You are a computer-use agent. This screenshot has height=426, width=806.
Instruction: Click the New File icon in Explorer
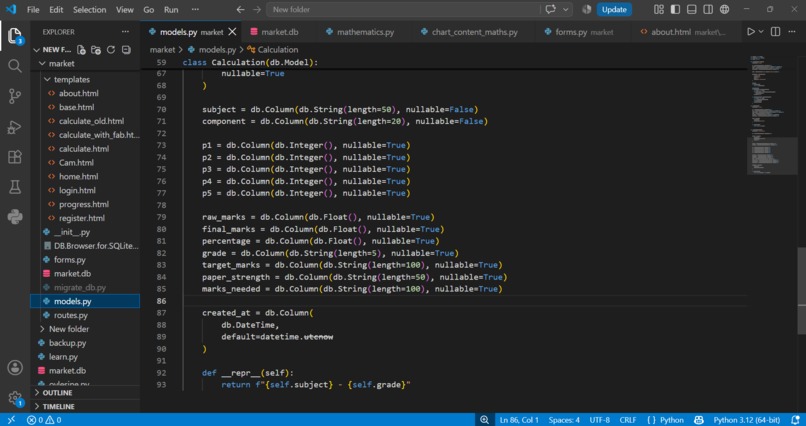click(81, 50)
